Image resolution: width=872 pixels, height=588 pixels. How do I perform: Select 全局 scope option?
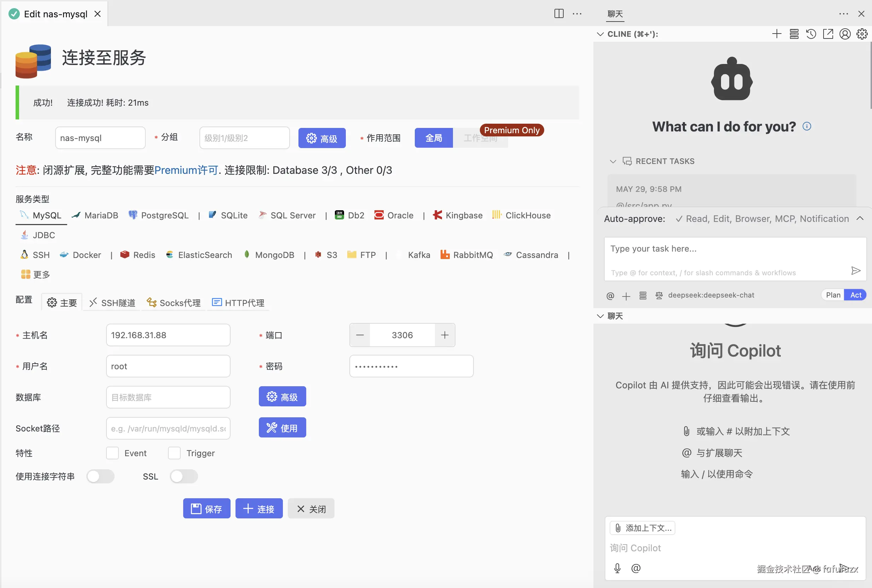[434, 138]
